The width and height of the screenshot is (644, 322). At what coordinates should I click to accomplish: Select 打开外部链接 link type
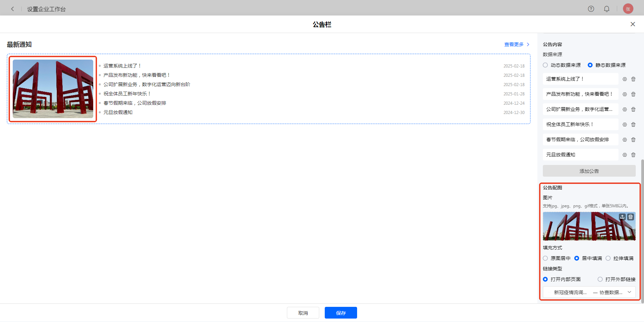pos(600,279)
